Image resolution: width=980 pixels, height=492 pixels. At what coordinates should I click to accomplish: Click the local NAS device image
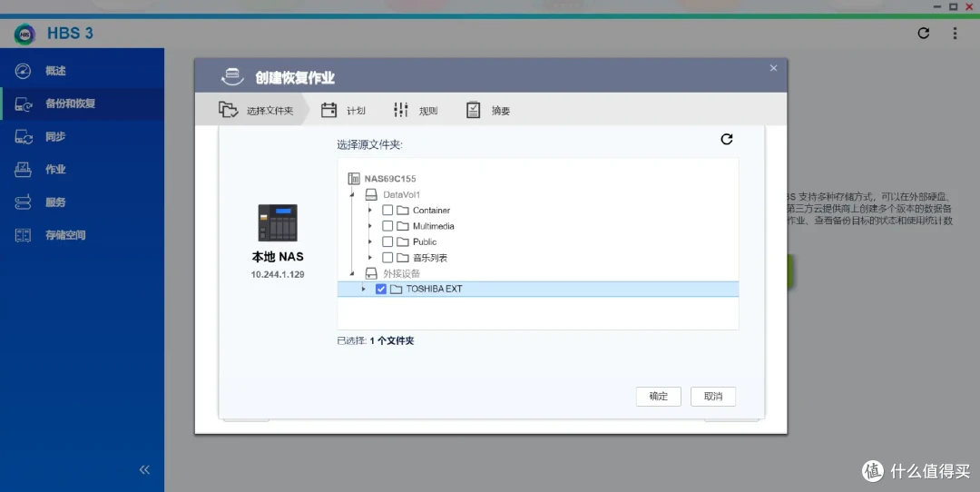click(278, 222)
